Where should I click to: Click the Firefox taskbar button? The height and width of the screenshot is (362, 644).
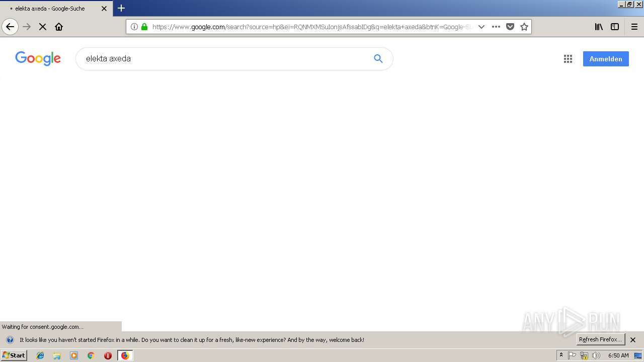[x=125, y=355]
